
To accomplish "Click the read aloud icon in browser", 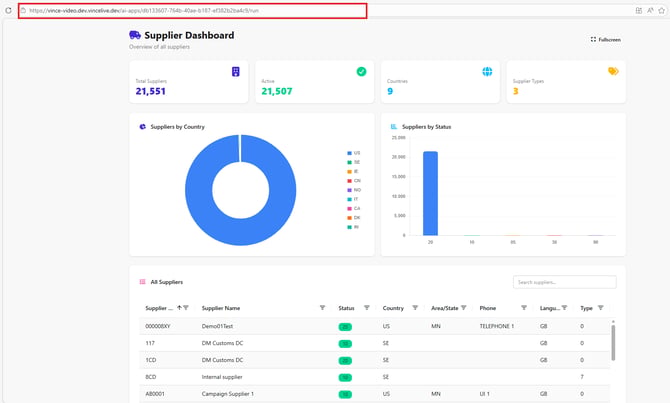I will (x=650, y=10).
